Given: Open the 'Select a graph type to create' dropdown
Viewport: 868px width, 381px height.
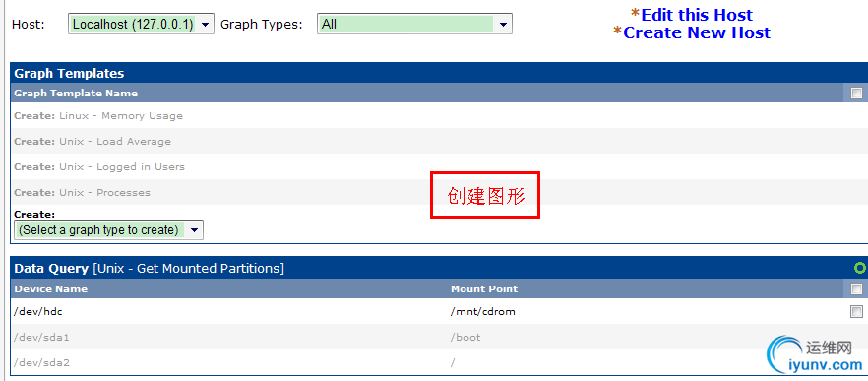Looking at the screenshot, I should tap(108, 229).
